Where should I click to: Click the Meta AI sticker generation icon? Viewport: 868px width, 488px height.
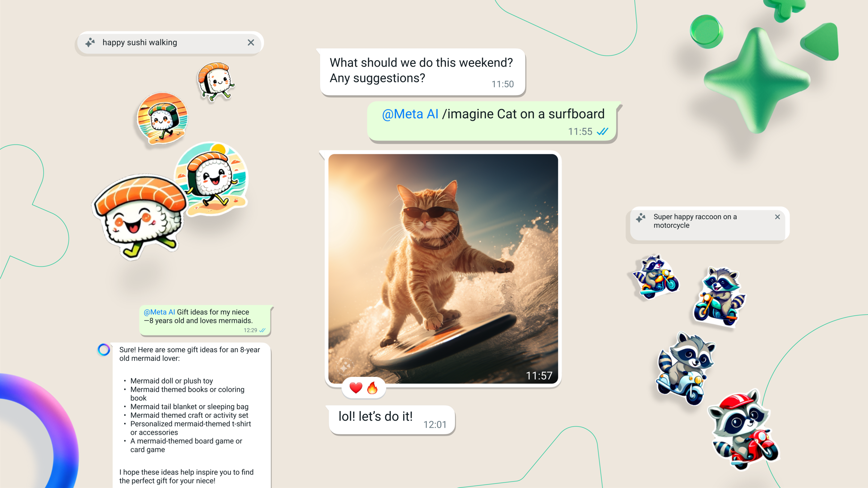click(x=91, y=42)
